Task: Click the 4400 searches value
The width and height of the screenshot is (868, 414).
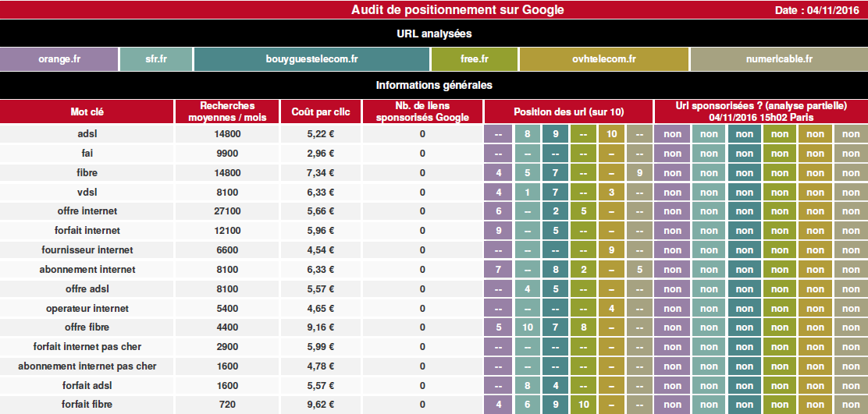Action: pos(227,327)
